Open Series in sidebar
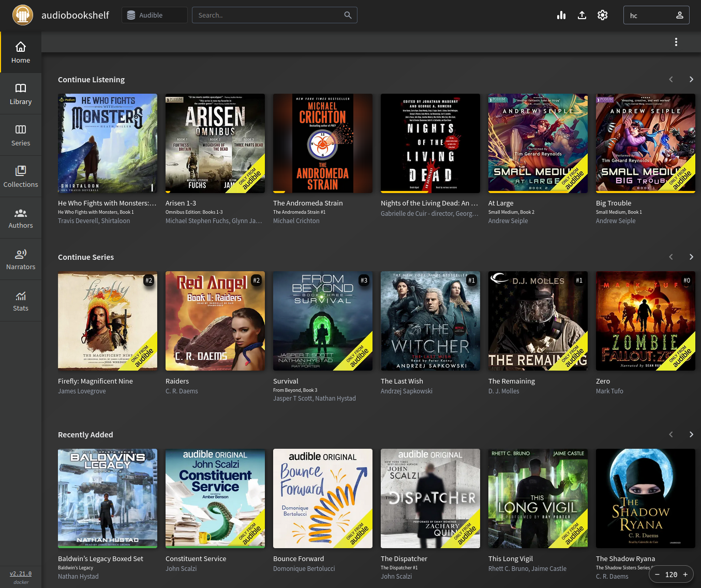701x588 pixels. 21,135
